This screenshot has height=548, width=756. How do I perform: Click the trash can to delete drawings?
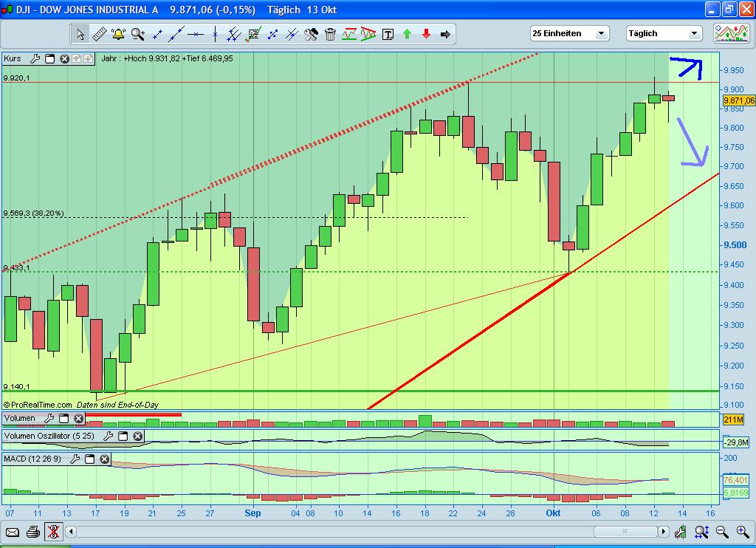pyautogui.click(x=330, y=33)
